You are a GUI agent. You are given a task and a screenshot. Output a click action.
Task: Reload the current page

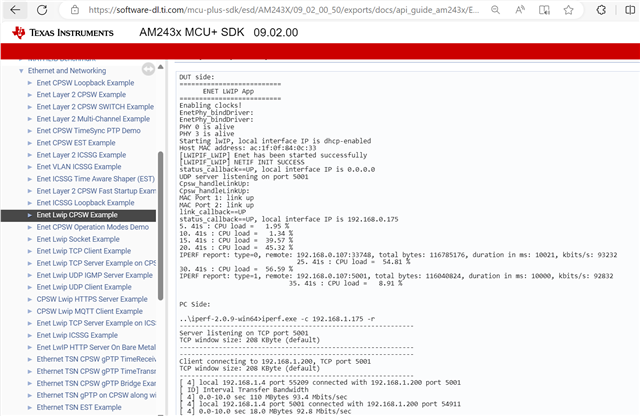pyautogui.click(x=42, y=10)
